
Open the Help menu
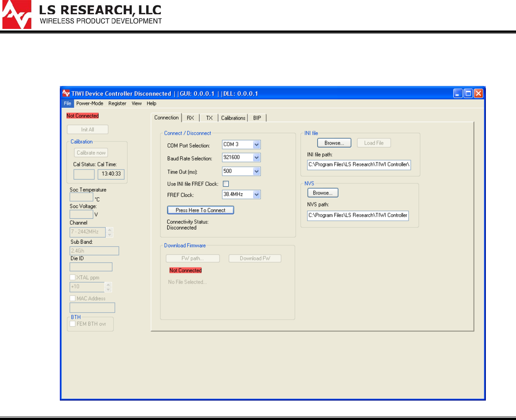point(151,103)
